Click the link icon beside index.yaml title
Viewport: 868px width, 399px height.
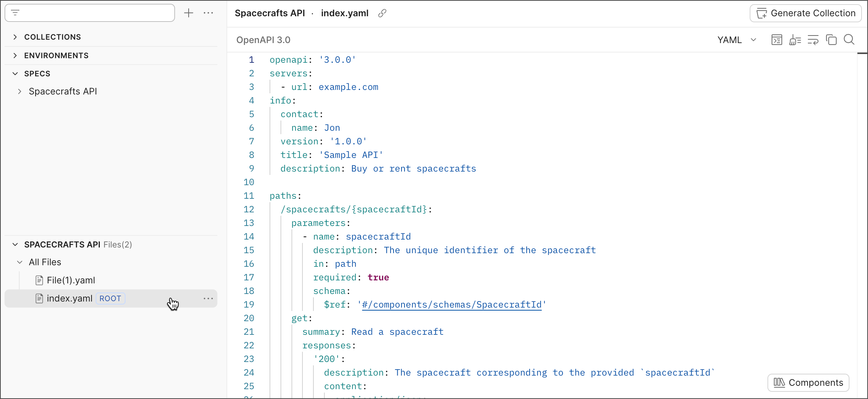pyautogui.click(x=382, y=13)
